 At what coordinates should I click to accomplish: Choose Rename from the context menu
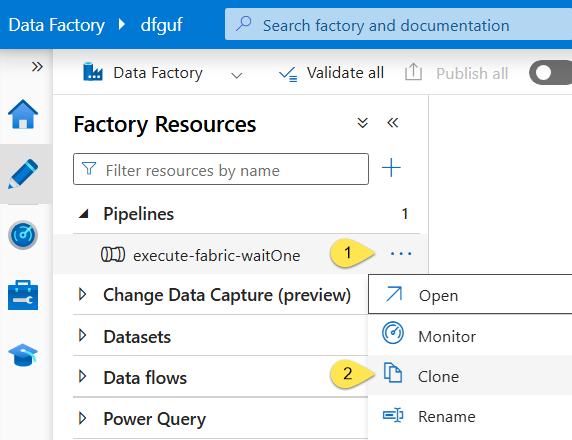[470, 416]
